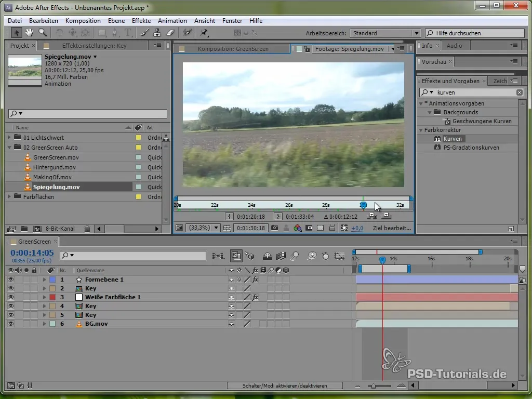The height and width of the screenshot is (399, 532).
Task: Click the blue label color of Formebene 1
Action: click(x=52, y=280)
